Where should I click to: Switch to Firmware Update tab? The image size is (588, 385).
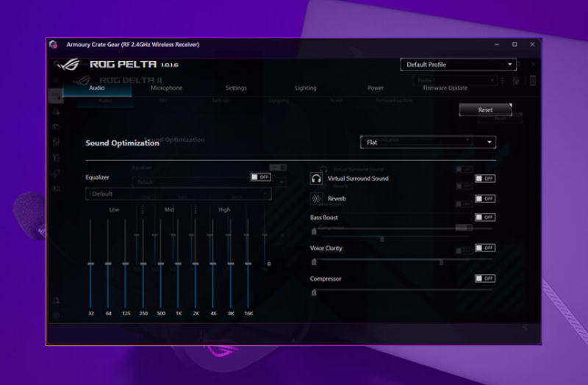445,88
